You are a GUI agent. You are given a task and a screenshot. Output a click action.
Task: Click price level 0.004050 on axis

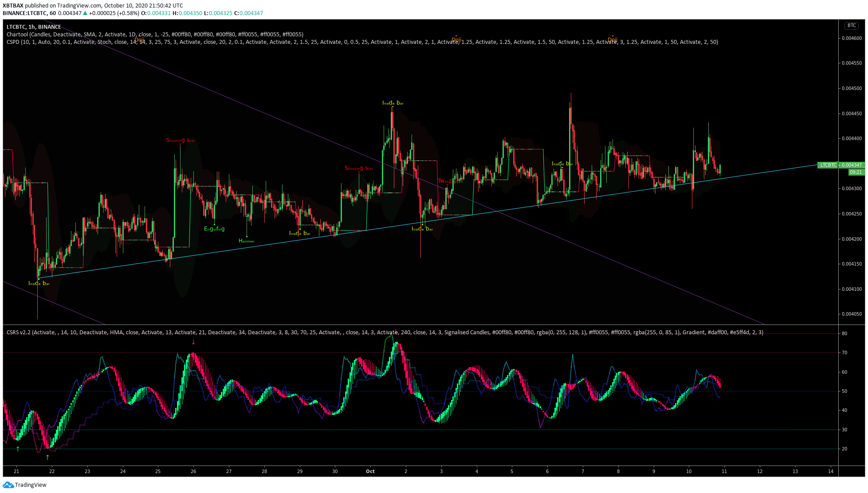click(x=852, y=314)
